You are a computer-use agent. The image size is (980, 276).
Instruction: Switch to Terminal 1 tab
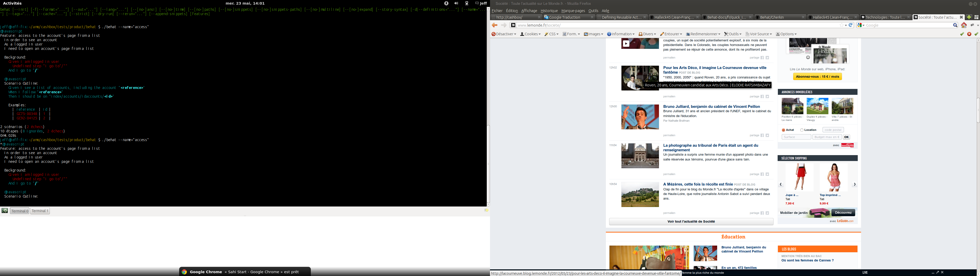tap(40, 211)
